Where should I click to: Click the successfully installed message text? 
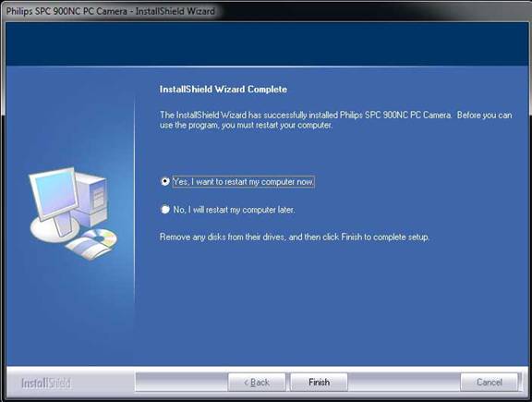pos(335,120)
